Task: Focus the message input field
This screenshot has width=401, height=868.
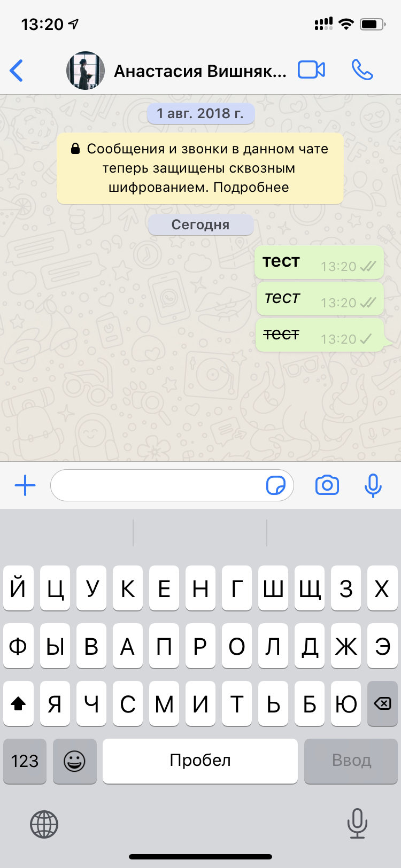Action: point(172,485)
